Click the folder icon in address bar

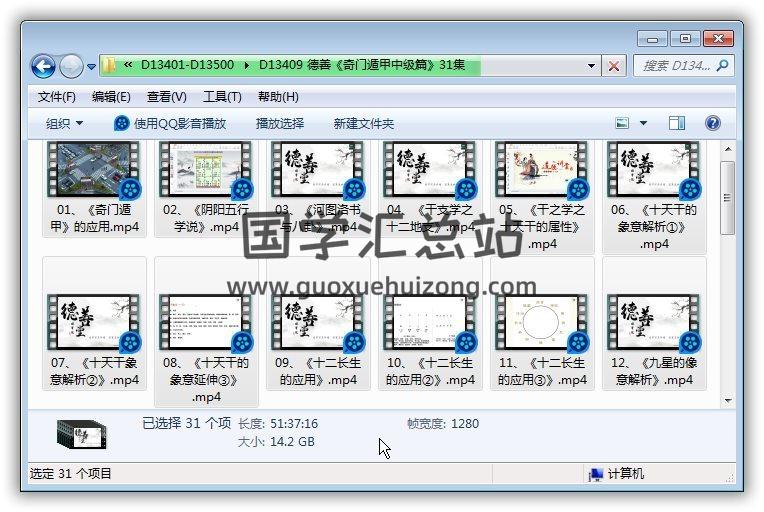click(x=109, y=65)
